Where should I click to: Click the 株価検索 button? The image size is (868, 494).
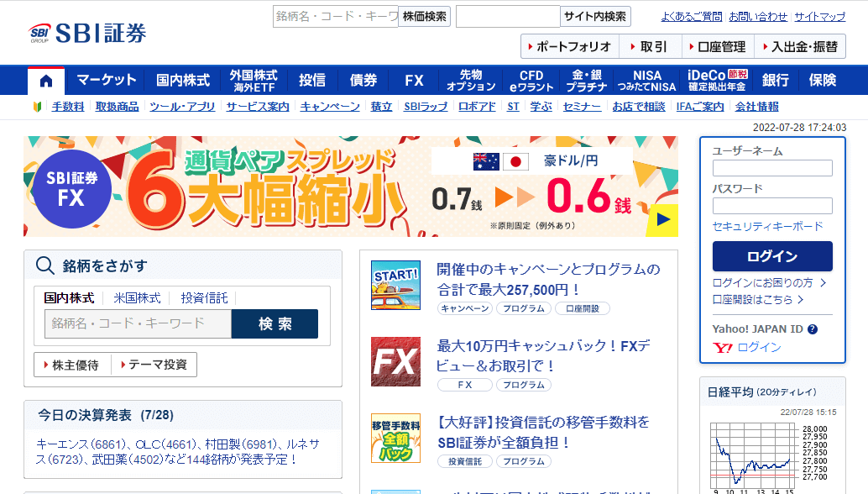[425, 17]
